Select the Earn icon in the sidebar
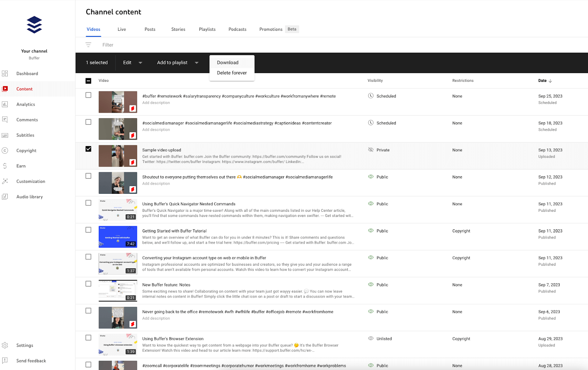The height and width of the screenshot is (370, 588). pyautogui.click(x=5, y=166)
